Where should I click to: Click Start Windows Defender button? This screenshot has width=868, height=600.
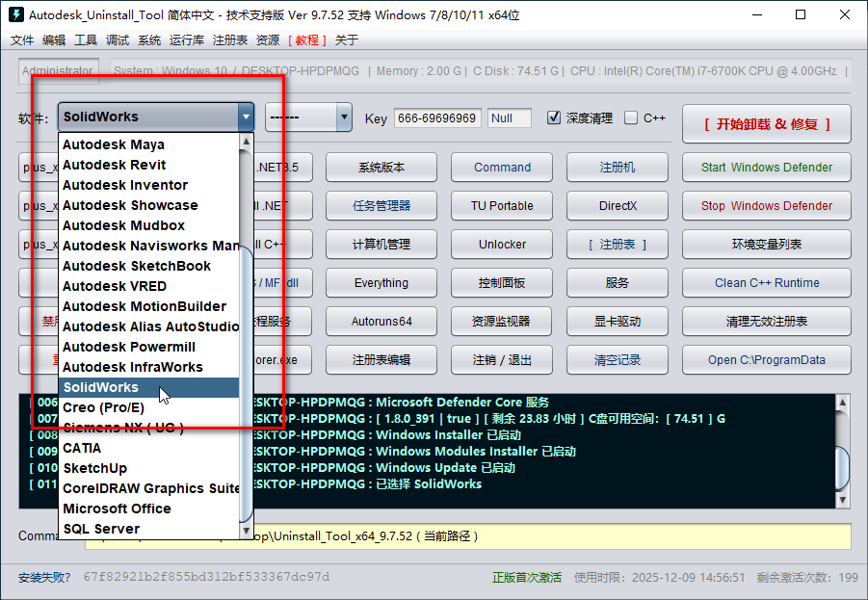click(766, 168)
